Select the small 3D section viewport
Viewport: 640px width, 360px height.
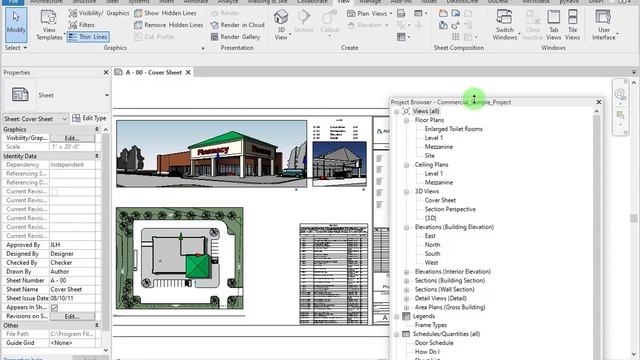339,164
